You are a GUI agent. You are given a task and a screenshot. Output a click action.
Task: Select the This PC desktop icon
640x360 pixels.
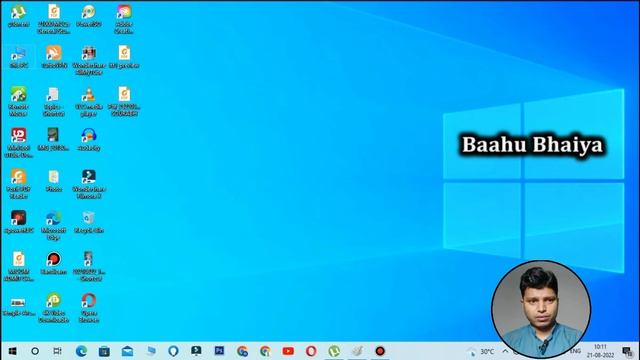pos(18,57)
